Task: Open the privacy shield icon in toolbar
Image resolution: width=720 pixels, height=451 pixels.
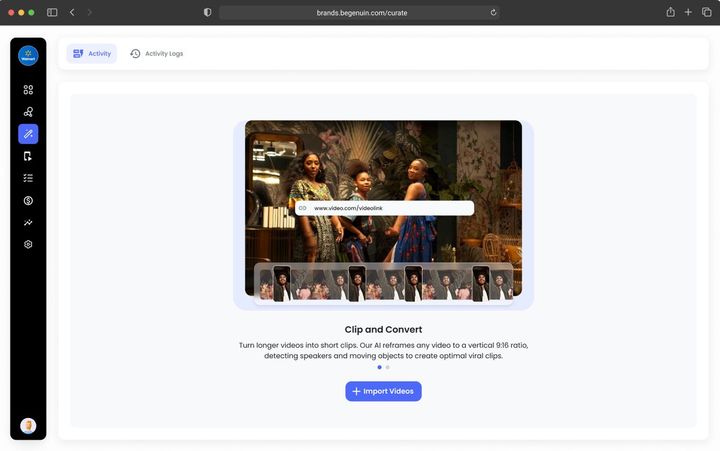Action: (208, 12)
